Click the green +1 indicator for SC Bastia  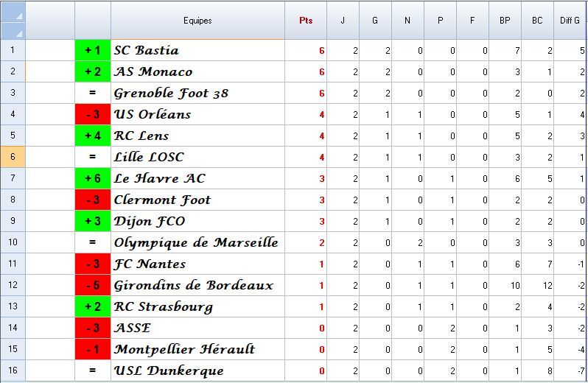[93, 50]
